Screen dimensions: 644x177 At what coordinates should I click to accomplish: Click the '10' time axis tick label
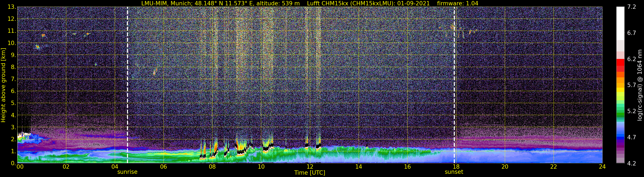coord(261,167)
